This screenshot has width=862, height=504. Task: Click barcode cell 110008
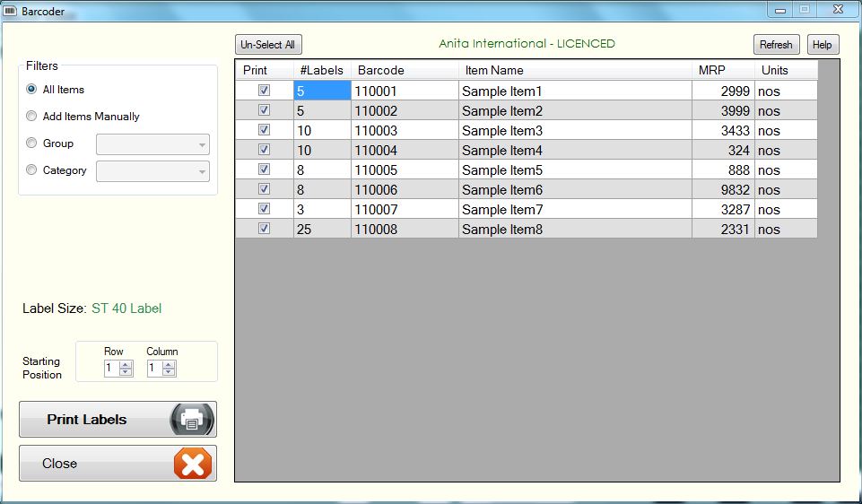[x=405, y=230]
